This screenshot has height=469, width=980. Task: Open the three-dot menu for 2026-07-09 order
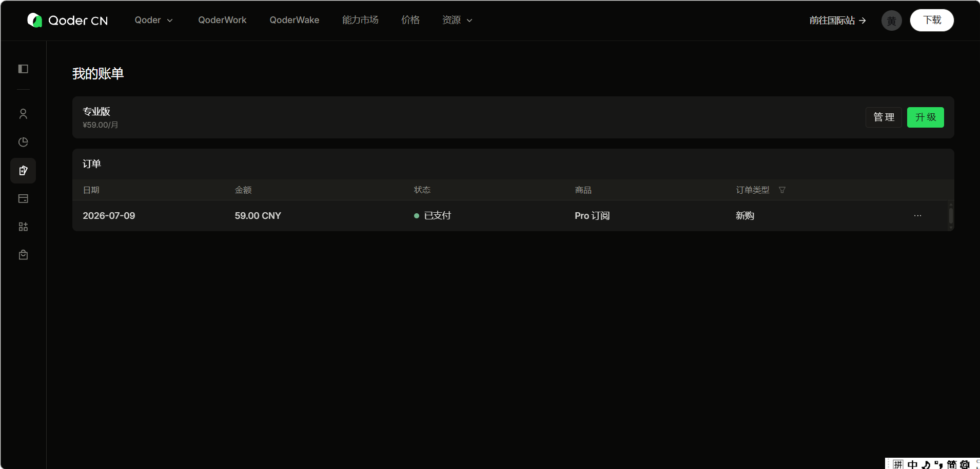(x=917, y=216)
